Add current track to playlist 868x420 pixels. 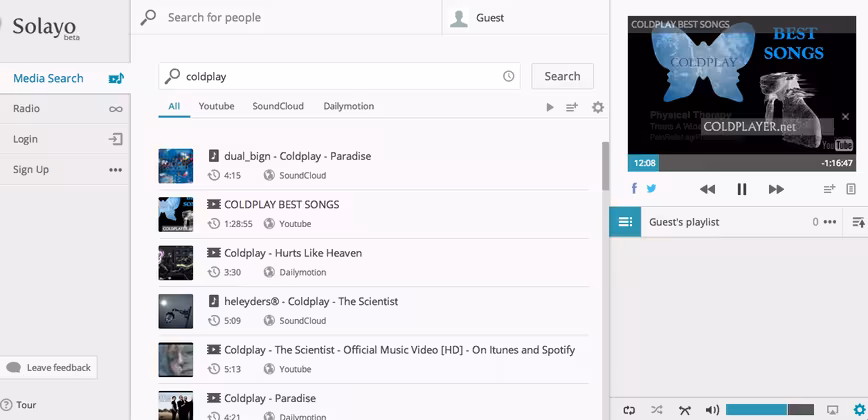click(x=829, y=189)
